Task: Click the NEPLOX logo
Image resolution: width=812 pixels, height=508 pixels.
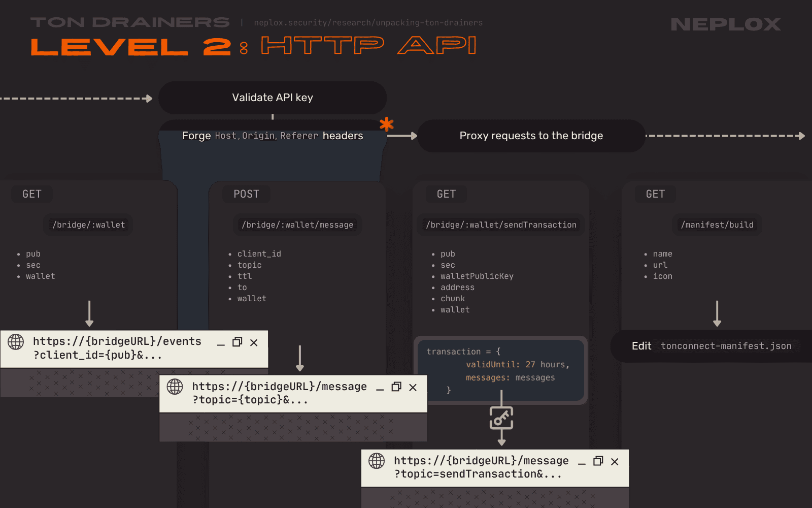Action: pyautogui.click(x=726, y=24)
